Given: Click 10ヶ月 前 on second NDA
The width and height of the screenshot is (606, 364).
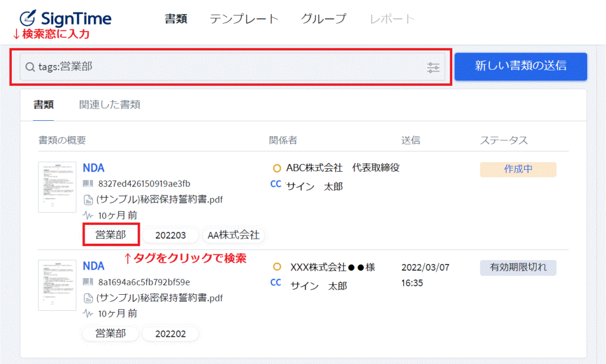Looking at the screenshot, I should point(118,314).
